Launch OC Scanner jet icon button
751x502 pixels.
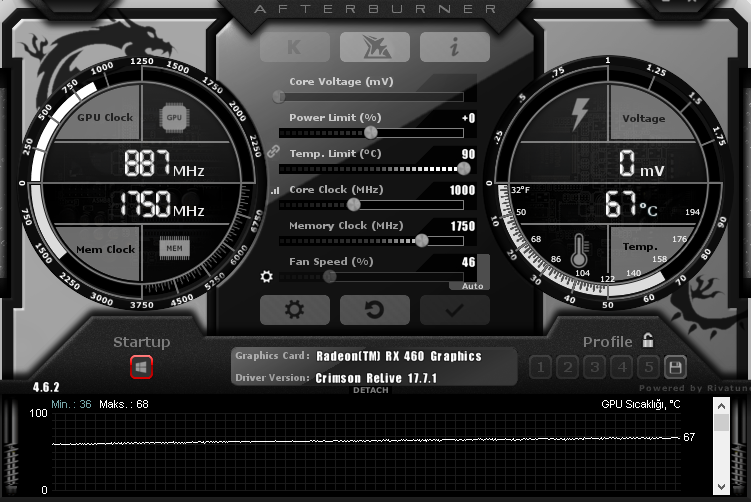pyautogui.click(x=375, y=47)
